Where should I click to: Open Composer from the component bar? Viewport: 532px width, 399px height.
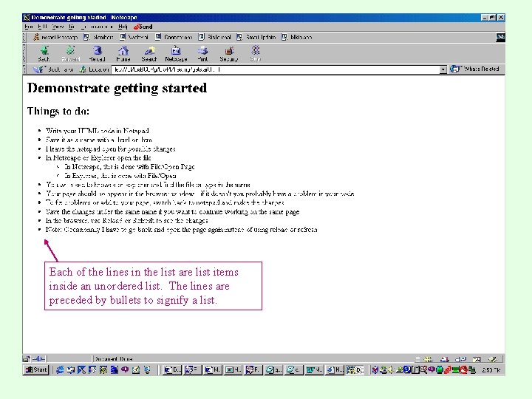tap(493, 358)
